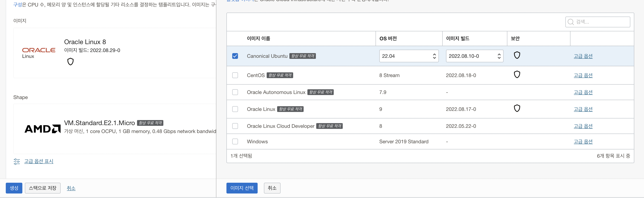Select the Oracle Linux 9 checkbox
Screen dimensions: 644x198
tap(235, 109)
